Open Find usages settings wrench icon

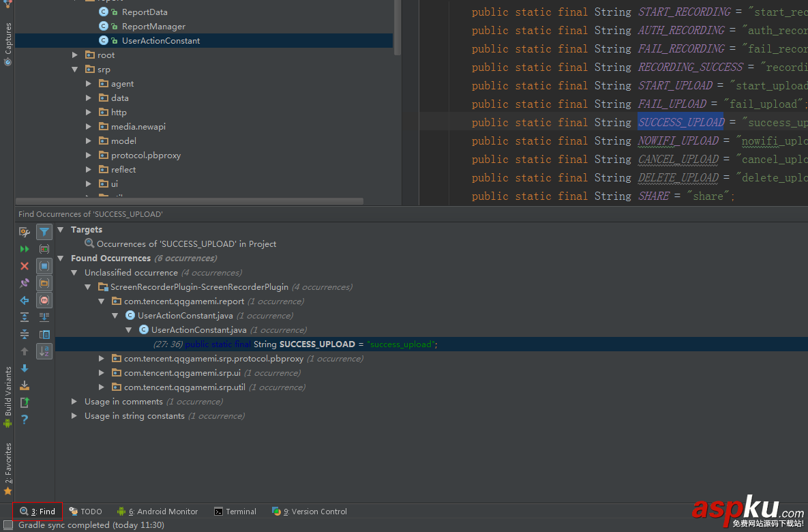(x=25, y=232)
